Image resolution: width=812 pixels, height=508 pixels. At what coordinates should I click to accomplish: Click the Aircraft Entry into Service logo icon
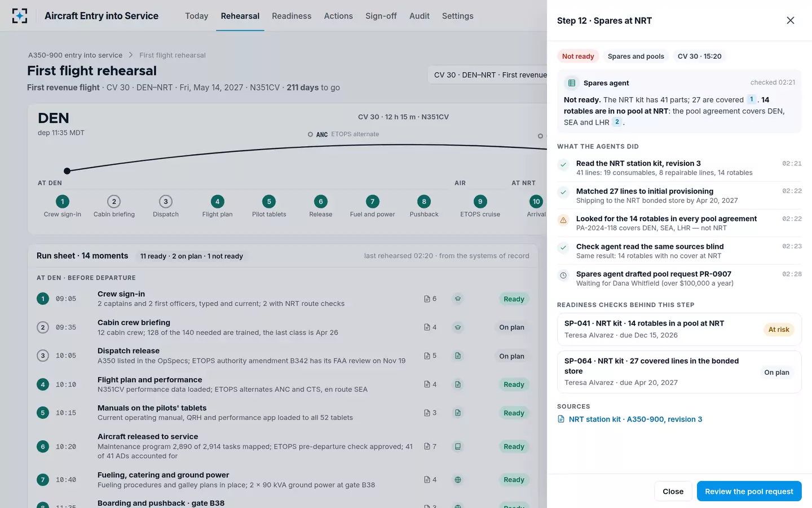tap(20, 16)
